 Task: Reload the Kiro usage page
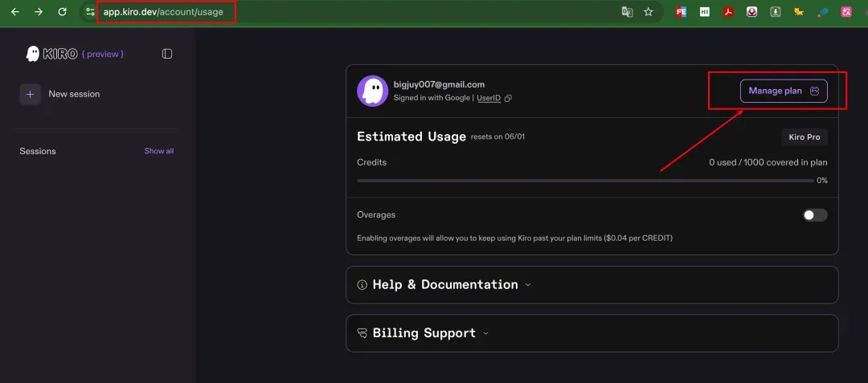pos(62,11)
